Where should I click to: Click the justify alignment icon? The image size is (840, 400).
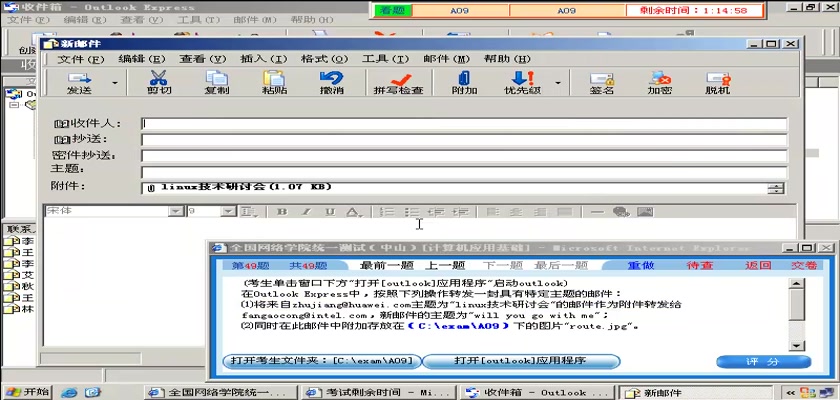[565, 212]
